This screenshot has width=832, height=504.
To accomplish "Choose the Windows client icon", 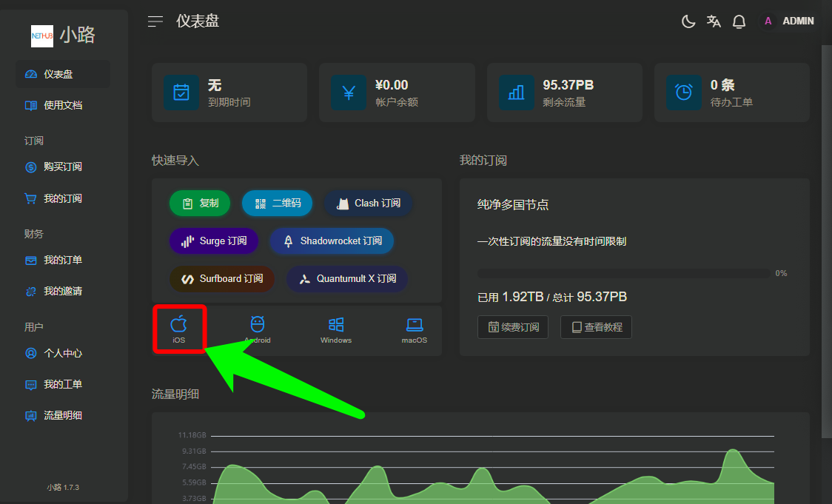I will [336, 329].
